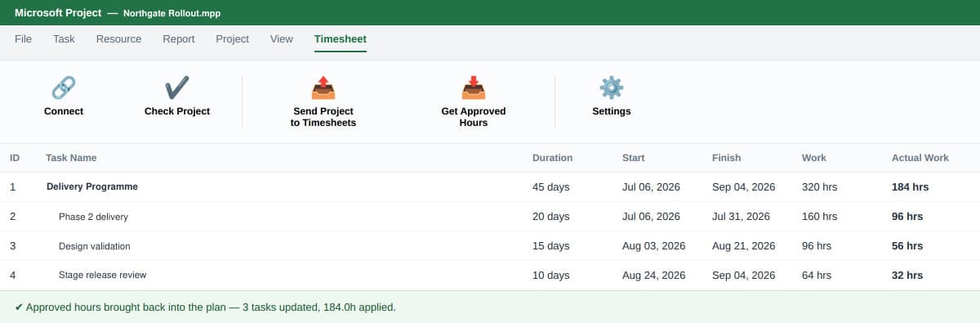Click the Actual Work column header

(x=920, y=158)
